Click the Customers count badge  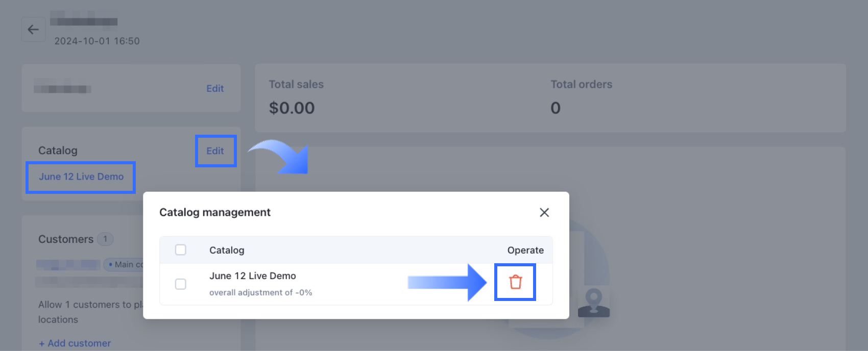105,239
